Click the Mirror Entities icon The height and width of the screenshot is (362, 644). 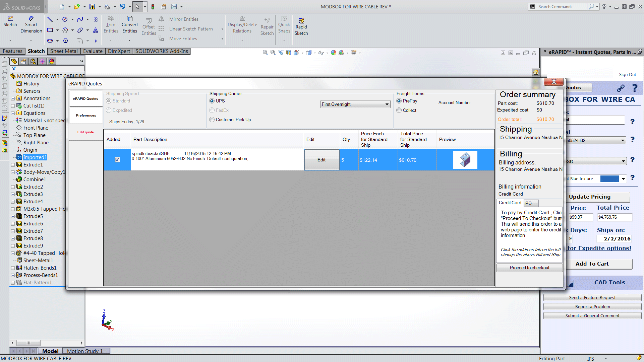(161, 19)
